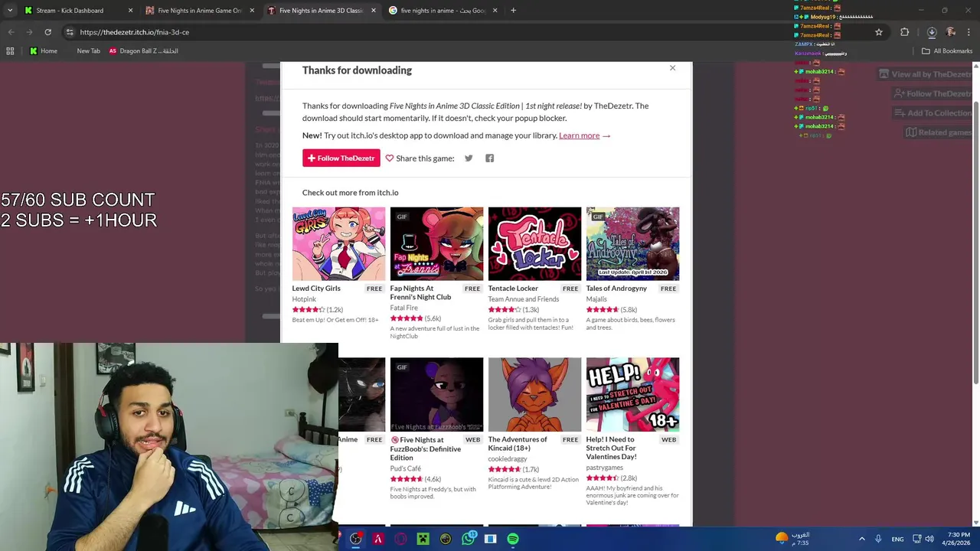Click the microphone icon in system tray
The image size is (980, 551).
(x=878, y=539)
